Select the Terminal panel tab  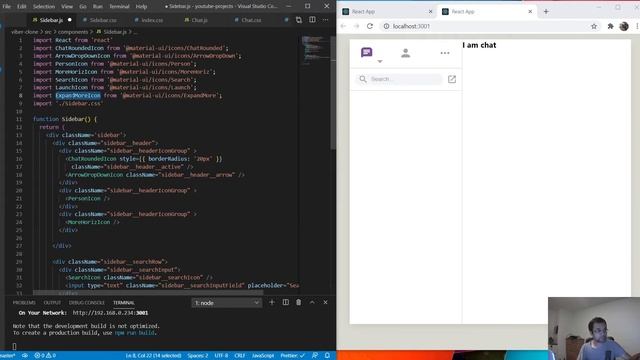tap(124, 303)
